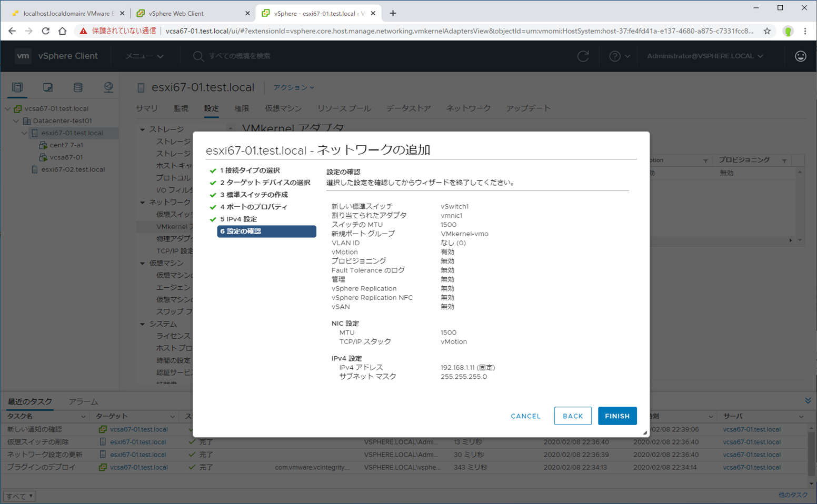Click the tasks panel vertical scrollbar
Screen dimensions: 817x504
point(811,455)
